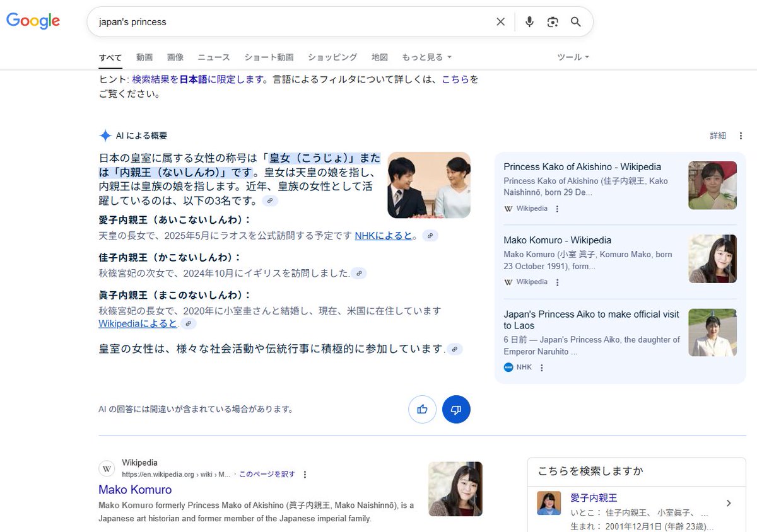Viewport: 757px width, 532px height.
Task: Click このページを訳す link
Action: click(267, 475)
